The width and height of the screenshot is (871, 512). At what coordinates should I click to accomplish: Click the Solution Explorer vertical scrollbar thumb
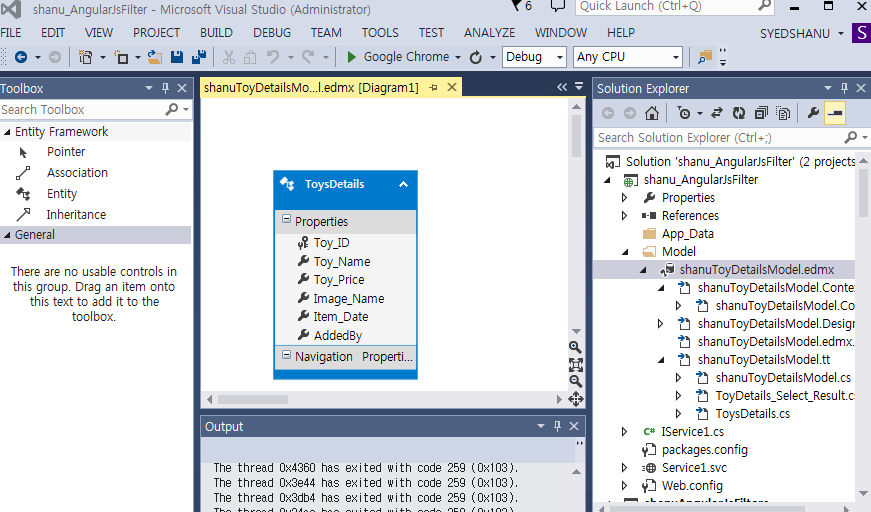pos(863,193)
